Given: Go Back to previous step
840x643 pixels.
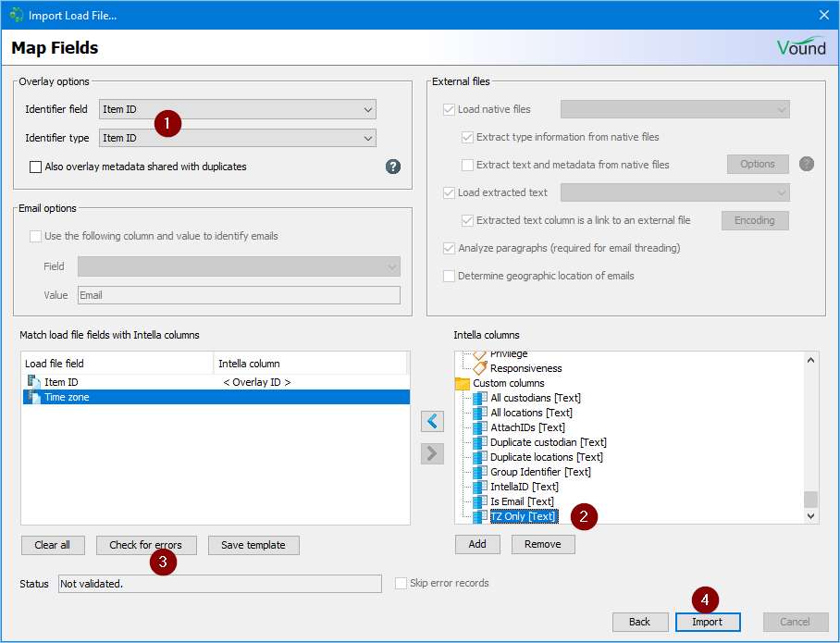Looking at the screenshot, I should tap(640, 622).
